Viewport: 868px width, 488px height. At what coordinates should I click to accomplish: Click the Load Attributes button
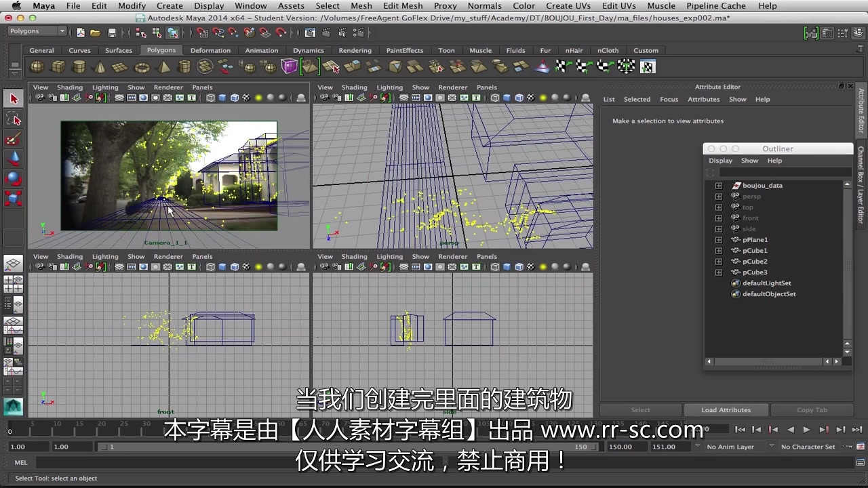(x=726, y=409)
